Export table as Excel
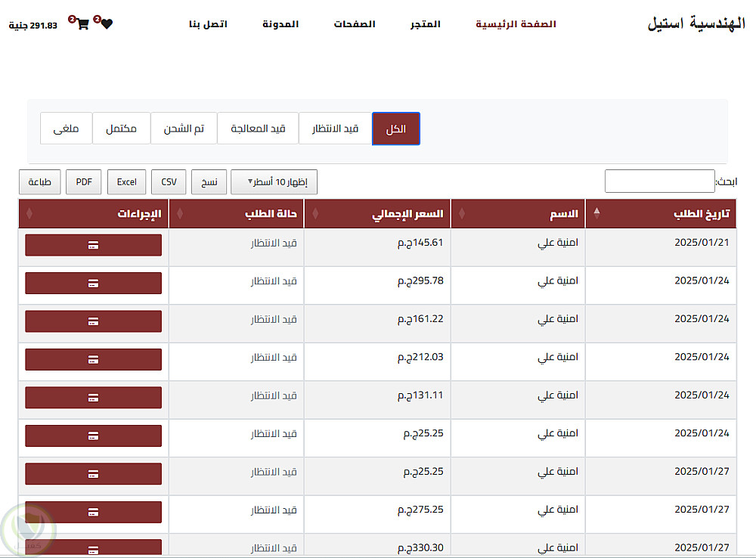Screen dimensions: 756x558 pyautogui.click(x=126, y=181)
